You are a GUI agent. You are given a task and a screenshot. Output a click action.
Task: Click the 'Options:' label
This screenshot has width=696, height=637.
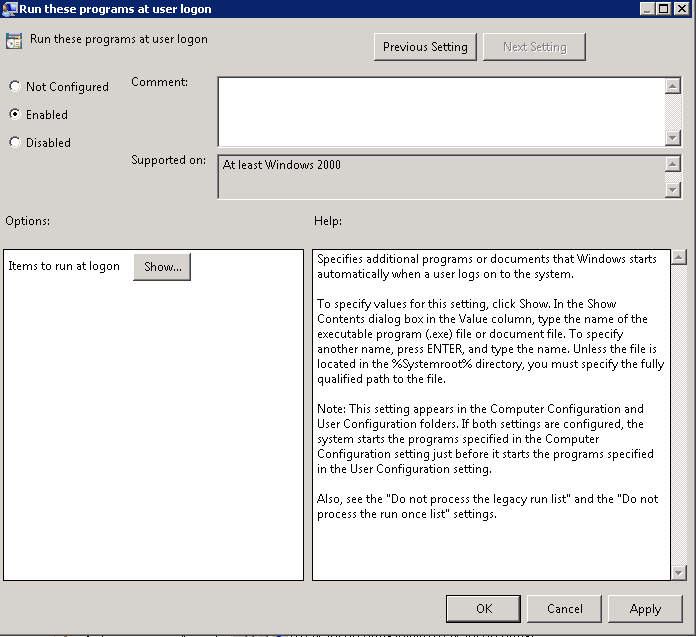click(x=28, y=221)
